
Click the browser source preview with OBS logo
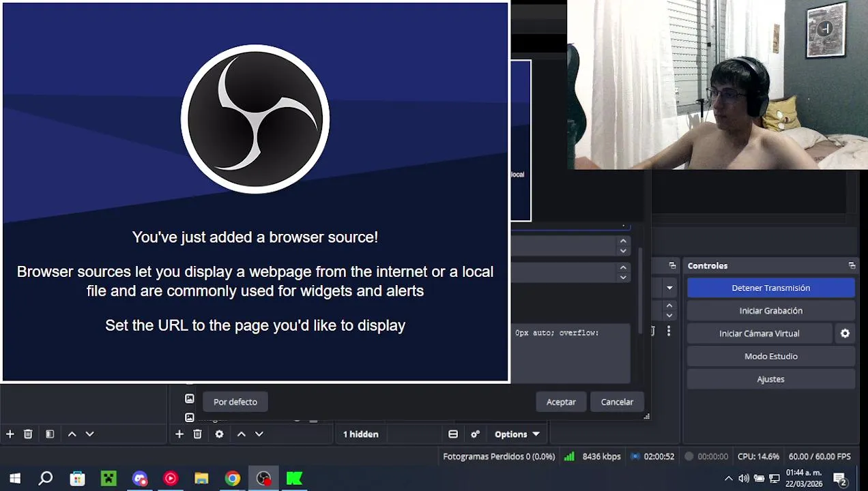(255, 192)
